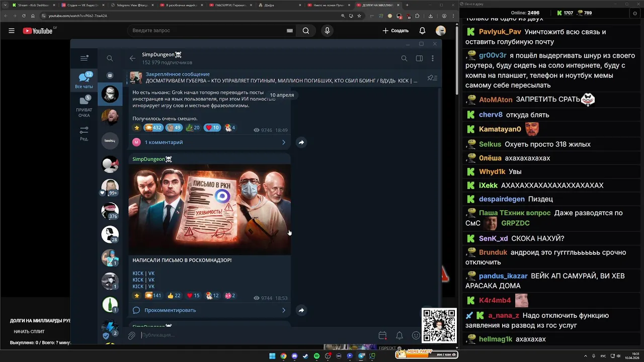
Task: Open new browser tab plus button
Action: click(407, 5)
